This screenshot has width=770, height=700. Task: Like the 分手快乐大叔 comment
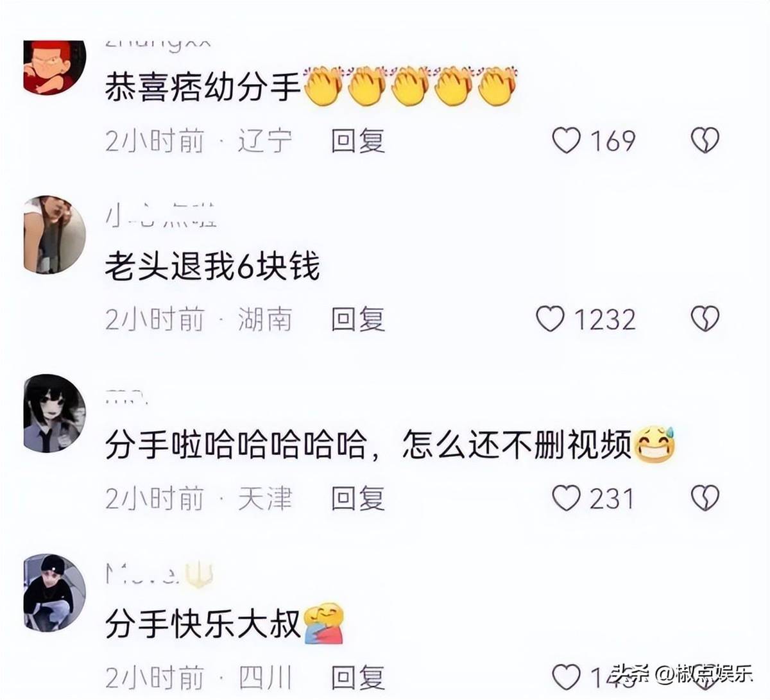click(567, 677)
